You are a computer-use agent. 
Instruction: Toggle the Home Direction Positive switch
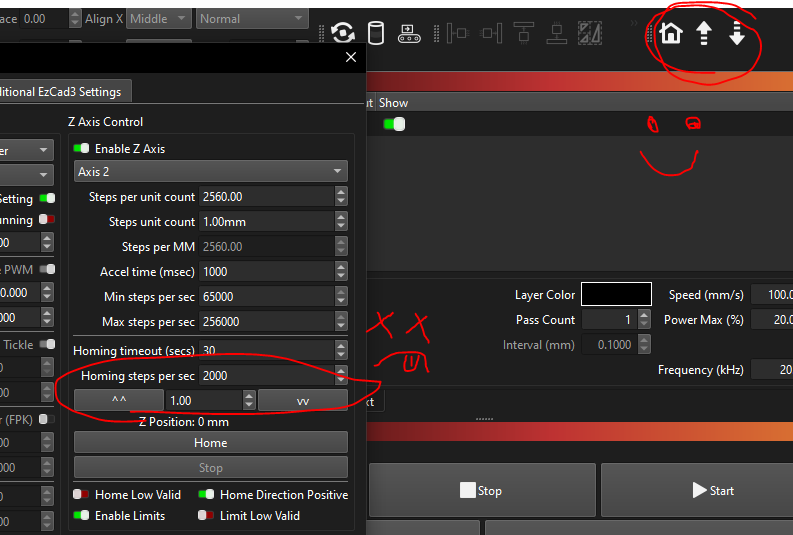coord(206,494)
